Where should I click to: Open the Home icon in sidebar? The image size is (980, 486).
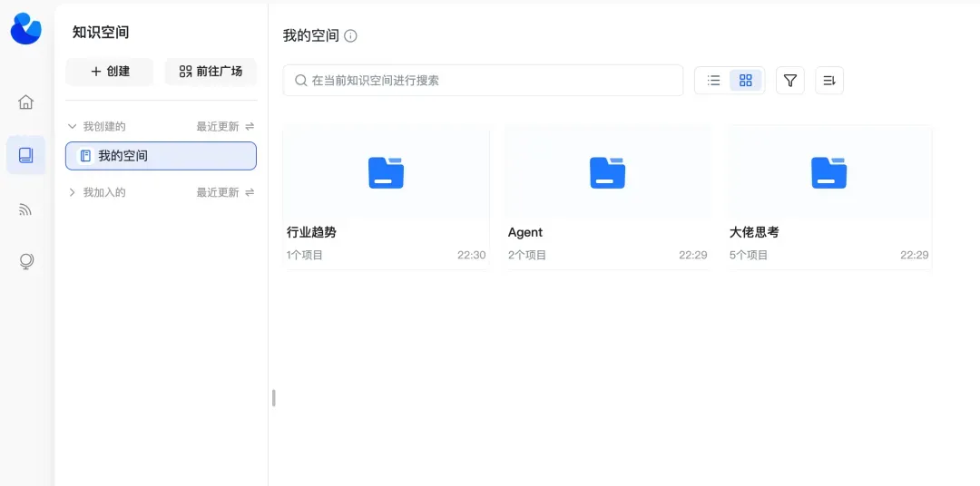pos(25,102)
